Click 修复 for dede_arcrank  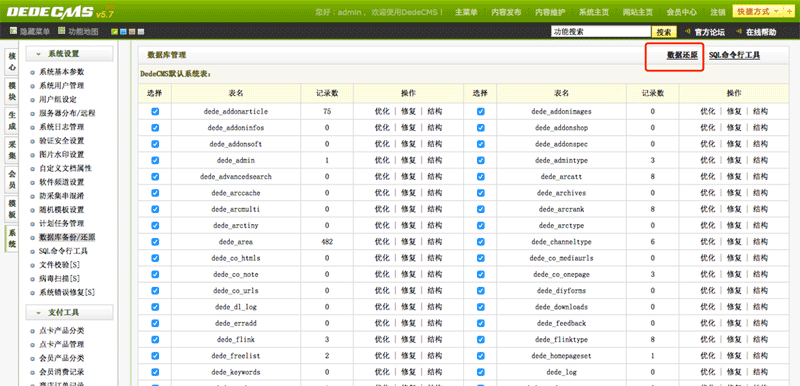click(734, 209)
